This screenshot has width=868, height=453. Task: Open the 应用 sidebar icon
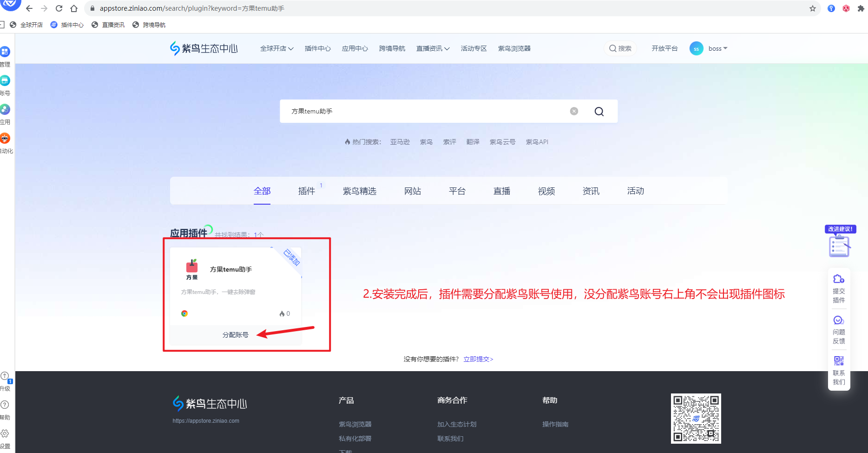pos(5,109)
